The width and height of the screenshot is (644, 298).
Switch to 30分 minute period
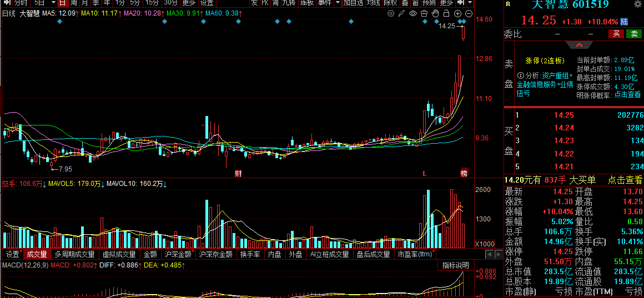point(170,2)
